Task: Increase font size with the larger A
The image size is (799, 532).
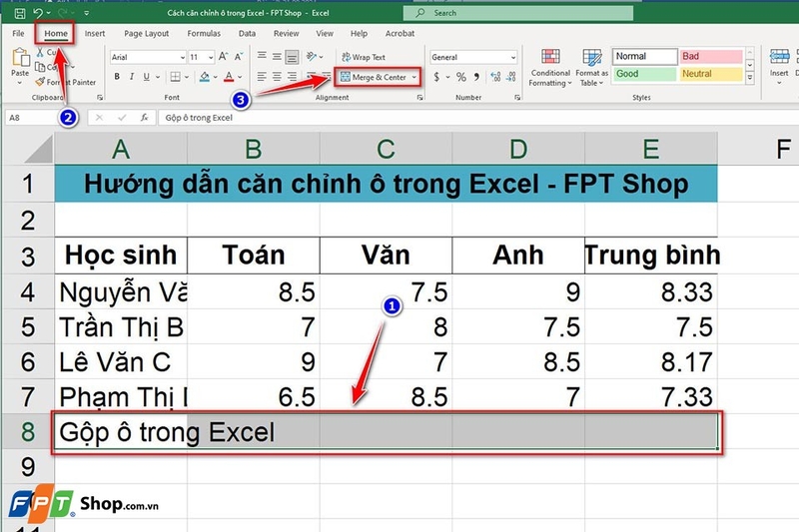Action: pos(223,57)
